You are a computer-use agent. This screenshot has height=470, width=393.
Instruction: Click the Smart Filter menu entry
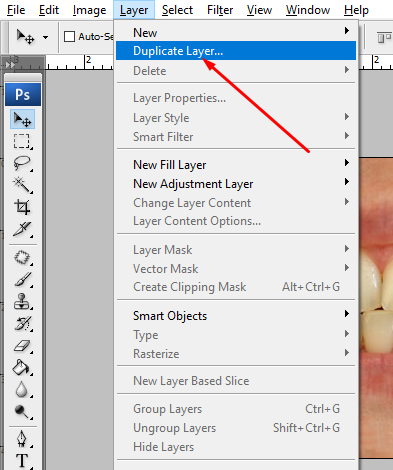(236, 137)
